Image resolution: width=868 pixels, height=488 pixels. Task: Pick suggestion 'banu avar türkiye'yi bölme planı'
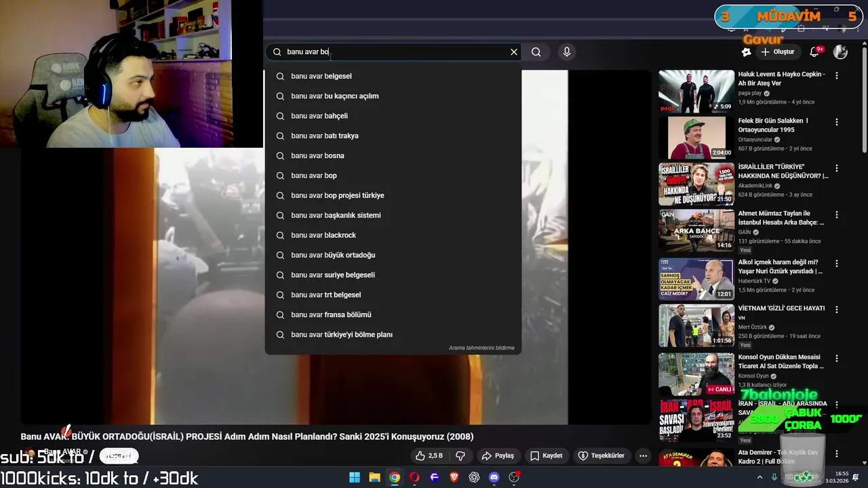(393, 335)
